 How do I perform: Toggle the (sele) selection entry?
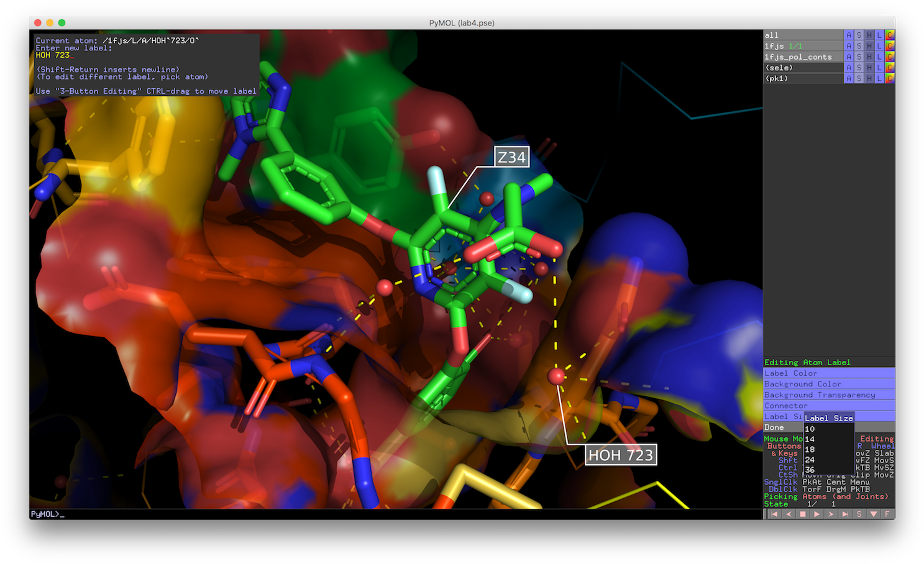pyautogui.click(x=803, y=68)
